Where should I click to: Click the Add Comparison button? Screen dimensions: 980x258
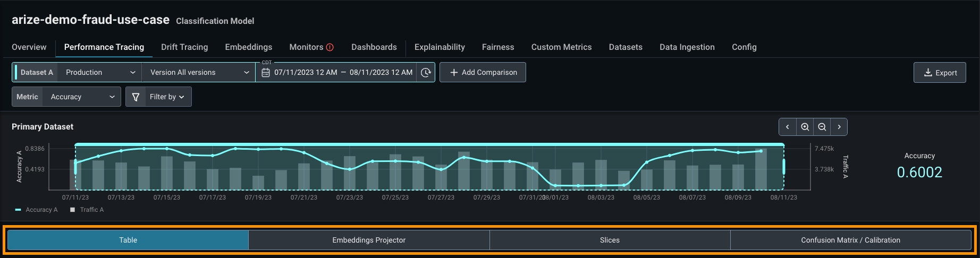click(x=483, y=72)
